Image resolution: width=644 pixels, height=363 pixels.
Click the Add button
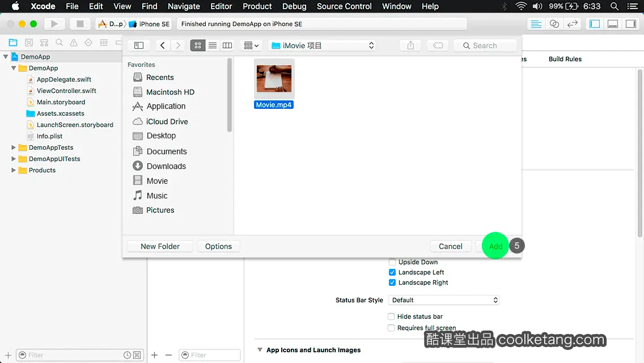495,246
